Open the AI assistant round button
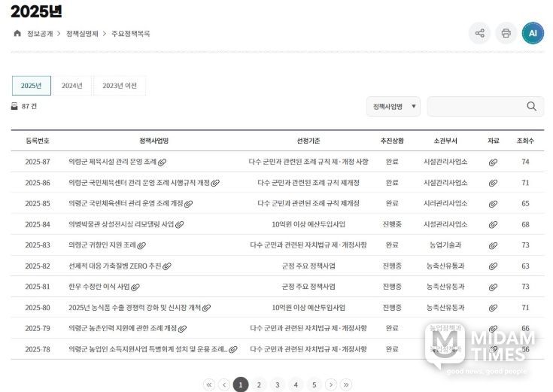Image resolution: width=553 pixels, height=392 pixels. coord(533,33)
